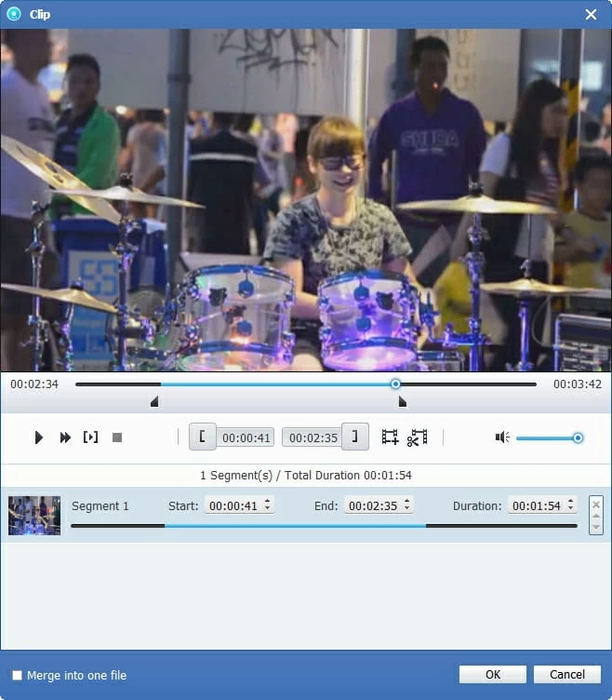Mute audio via the speaker icon
The height and width of the screenshot is (700, 612).
coord(502,437)
